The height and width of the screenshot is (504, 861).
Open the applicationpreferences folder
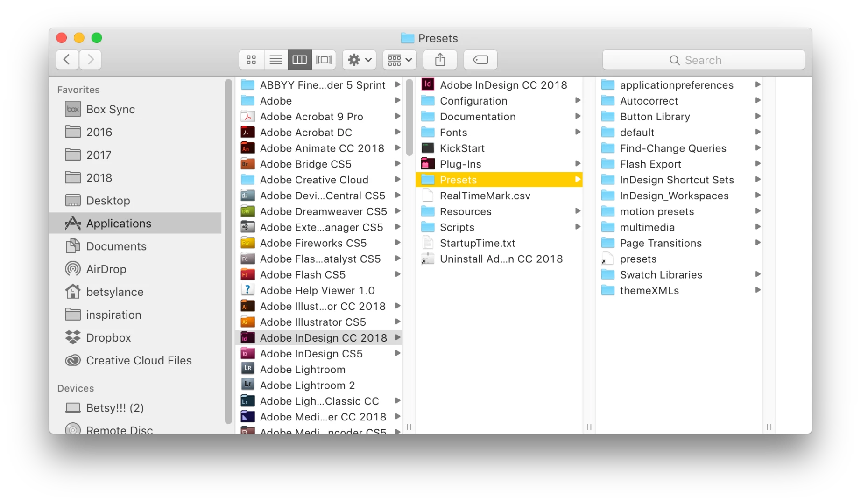coord(680,85)
